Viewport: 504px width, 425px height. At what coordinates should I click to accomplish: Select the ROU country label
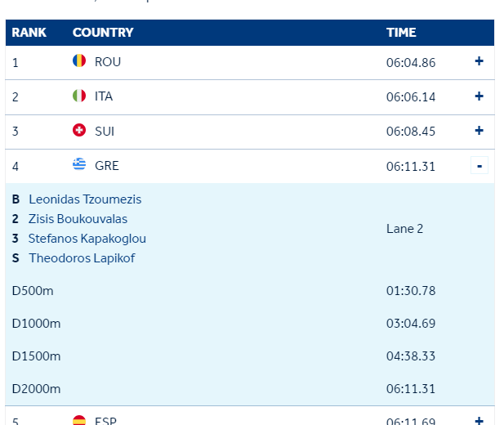(x=108, y=61)
